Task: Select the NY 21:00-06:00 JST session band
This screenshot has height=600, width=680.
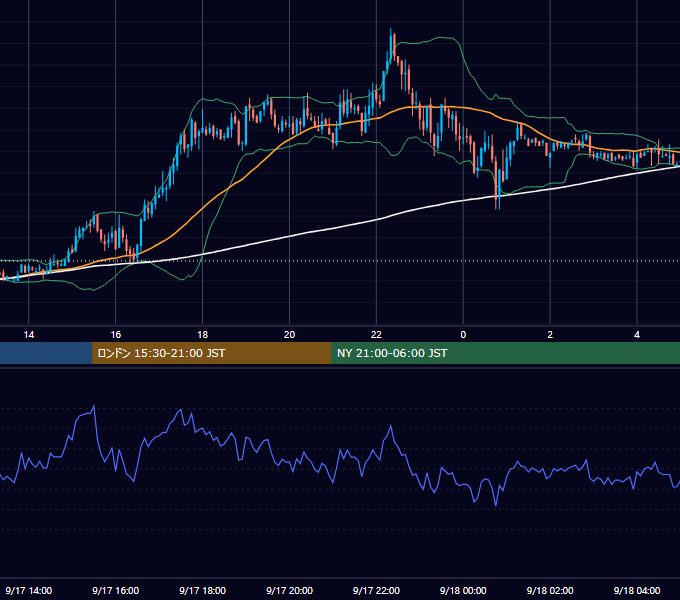Action: 505,353
